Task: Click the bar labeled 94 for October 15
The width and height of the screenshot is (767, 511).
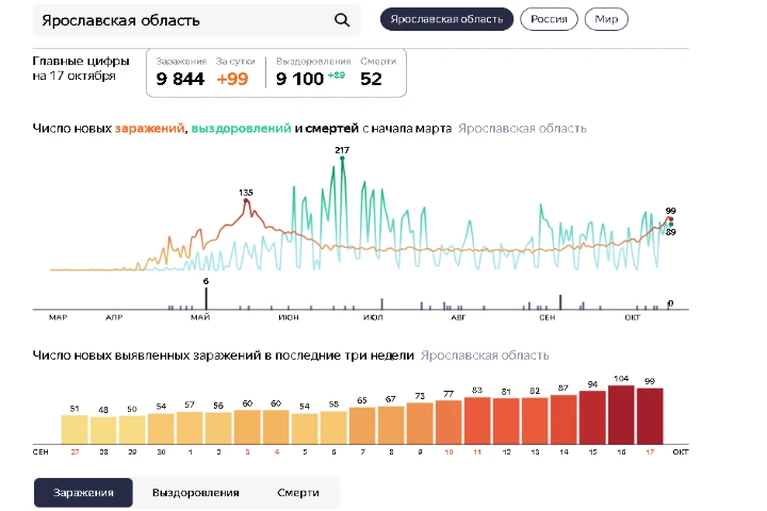Action: tap(592, 417)
